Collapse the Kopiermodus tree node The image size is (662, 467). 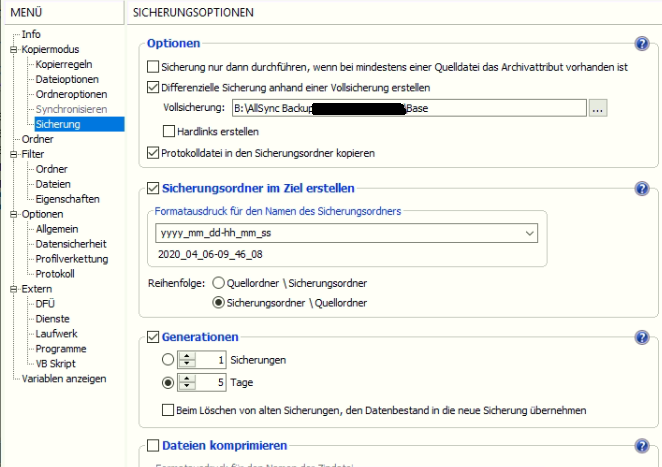[14, 49]
